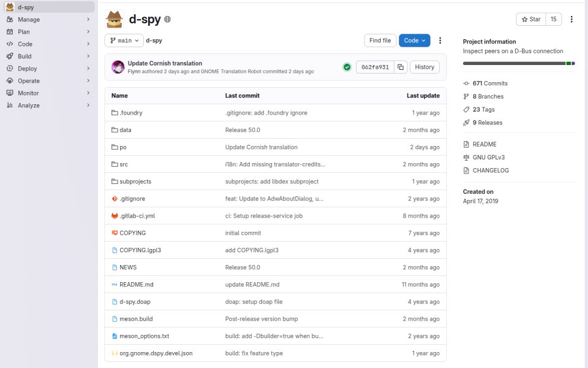Click the COPYING license file icon
The height and width of the screenshot is (368, 588).
[x=115, y=233]
